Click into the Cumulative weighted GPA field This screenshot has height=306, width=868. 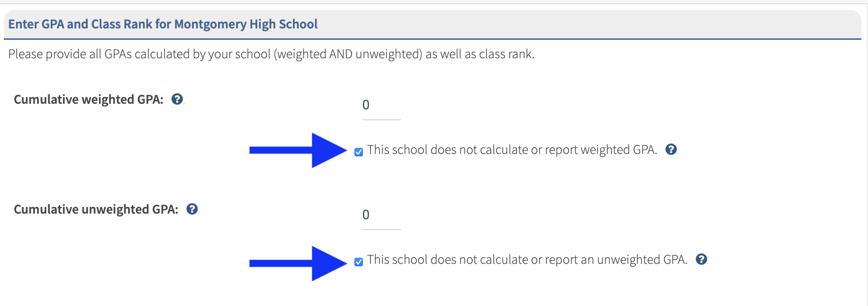[x=381, y=105]
